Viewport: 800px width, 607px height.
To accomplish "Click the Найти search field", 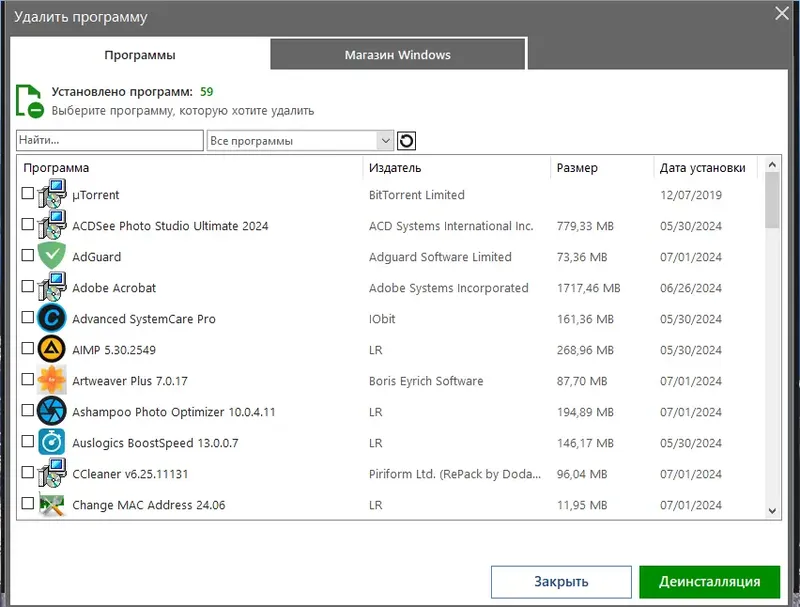I will pyautogui.click(x=108, y=140).
